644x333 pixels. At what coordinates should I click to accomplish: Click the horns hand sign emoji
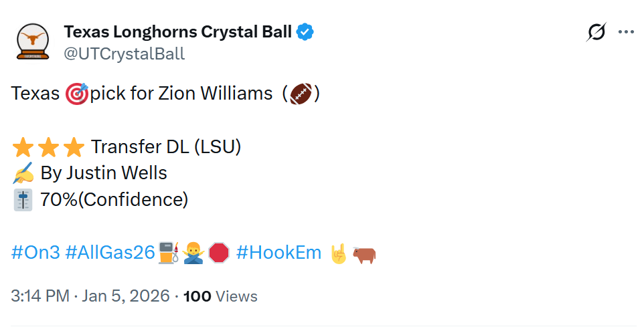click(x=339, y=253)
